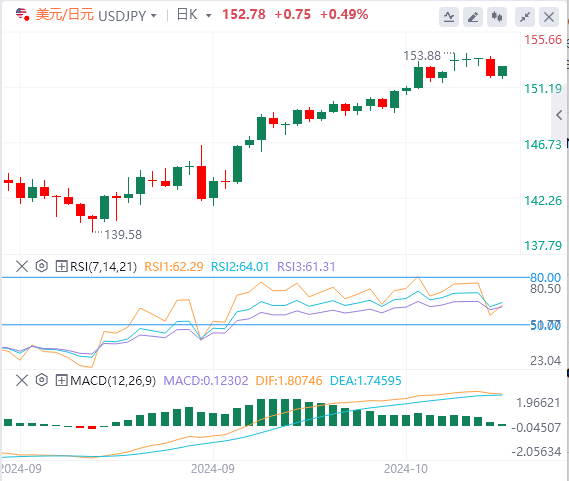Open the 日K timeframe dropdown

click(x=208, y=16)
